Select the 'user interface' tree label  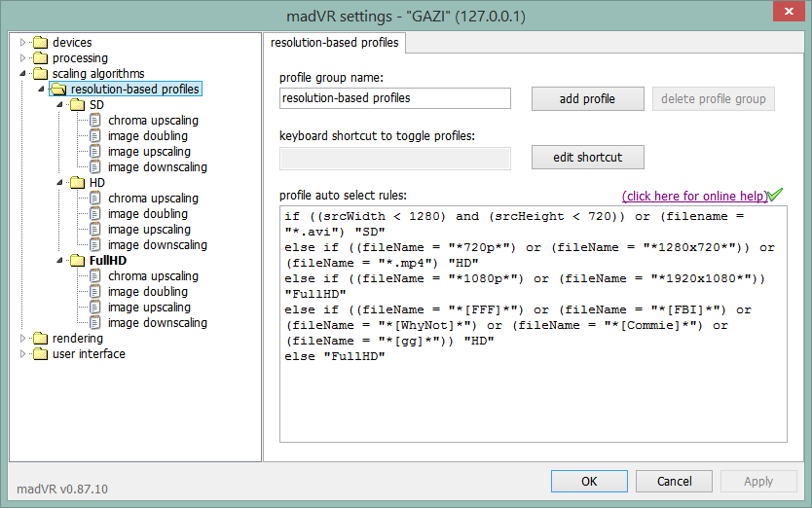[89, 354]
